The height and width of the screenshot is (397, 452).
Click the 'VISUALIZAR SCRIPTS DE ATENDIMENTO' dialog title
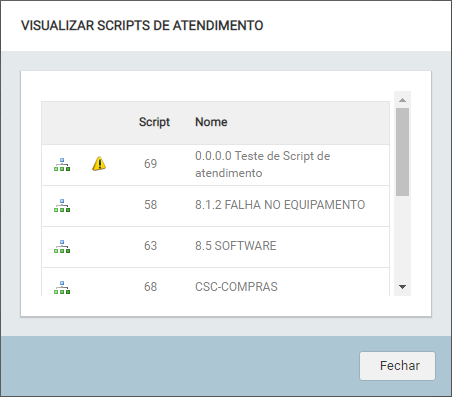coord(142,26)
